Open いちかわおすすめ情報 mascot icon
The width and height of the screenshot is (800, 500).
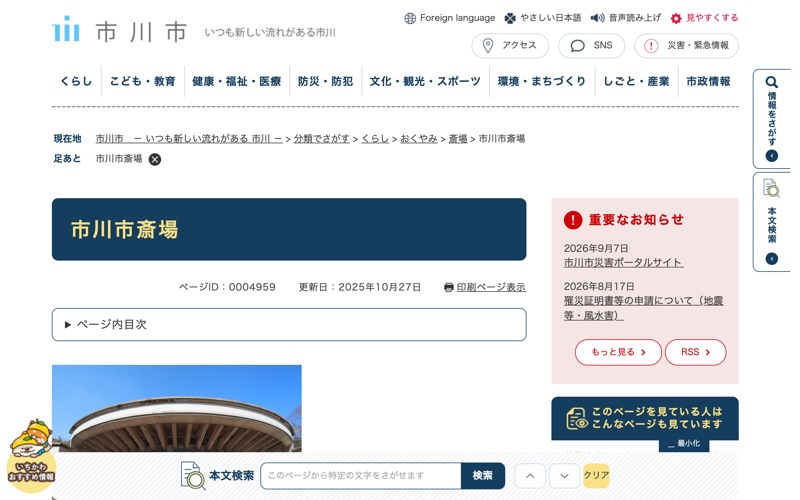coord(32,454)
